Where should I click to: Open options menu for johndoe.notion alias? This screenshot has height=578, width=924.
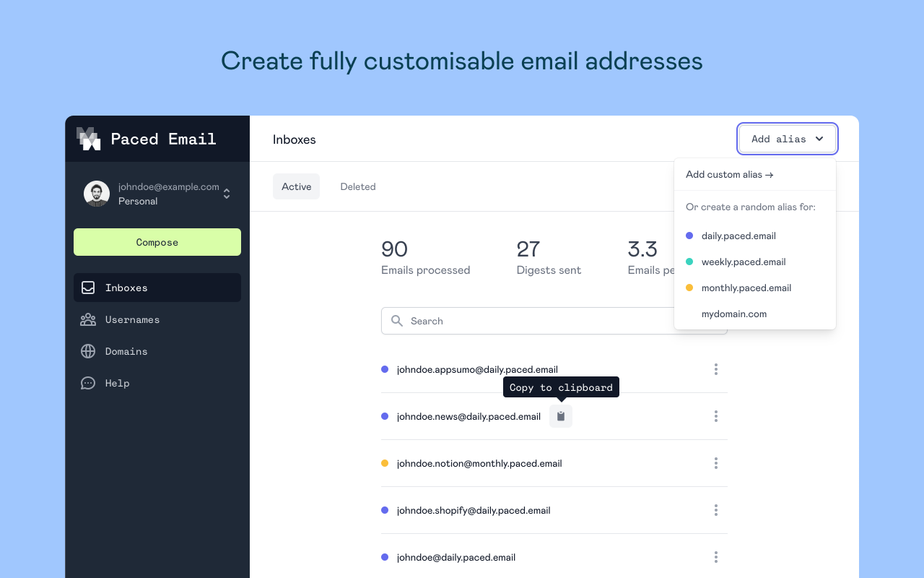pos(715,463)
